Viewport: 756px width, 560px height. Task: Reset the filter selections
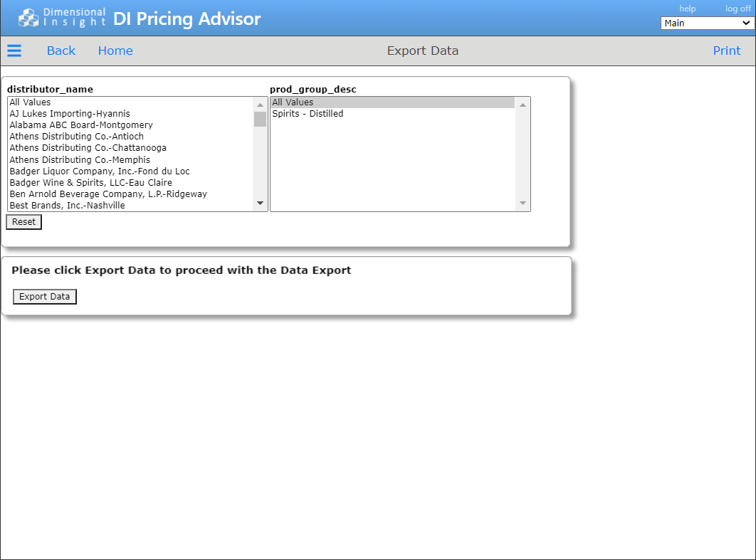tap(23, 222)
